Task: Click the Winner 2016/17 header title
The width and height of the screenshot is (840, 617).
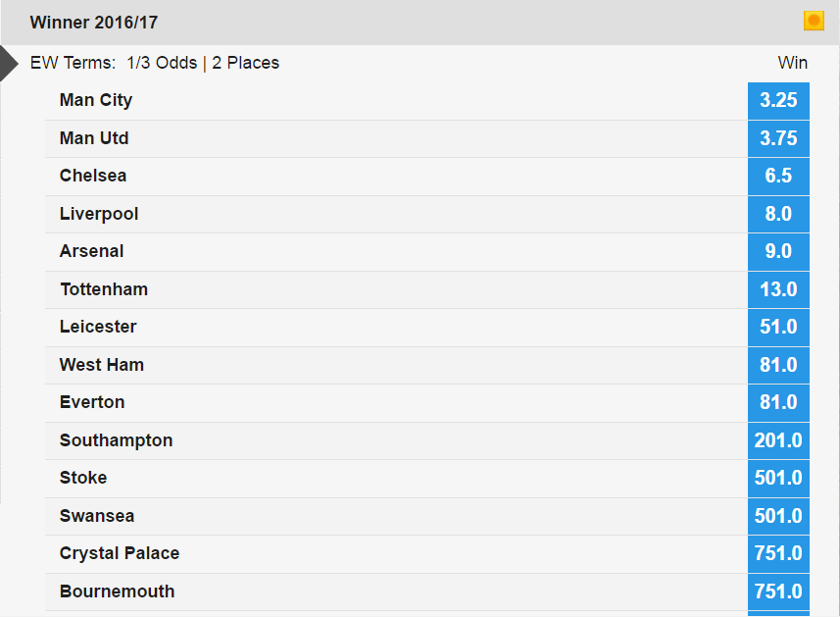Action: [94, 23]
